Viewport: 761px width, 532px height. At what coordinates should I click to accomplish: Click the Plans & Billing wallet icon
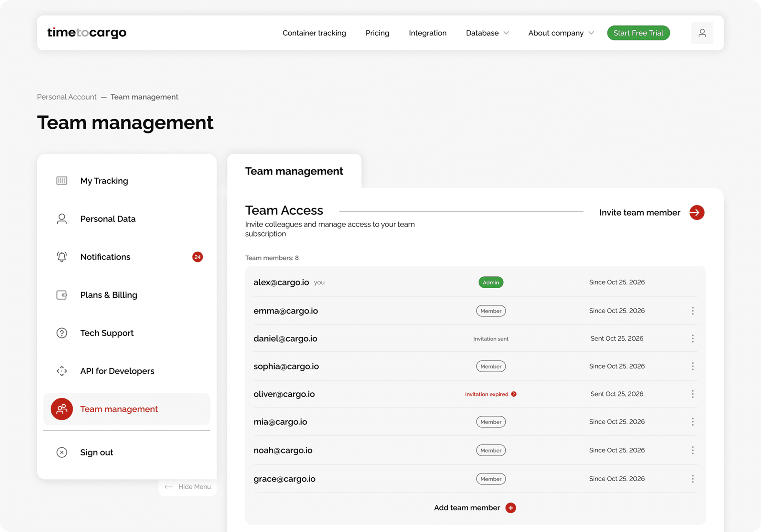coord(62,295)
